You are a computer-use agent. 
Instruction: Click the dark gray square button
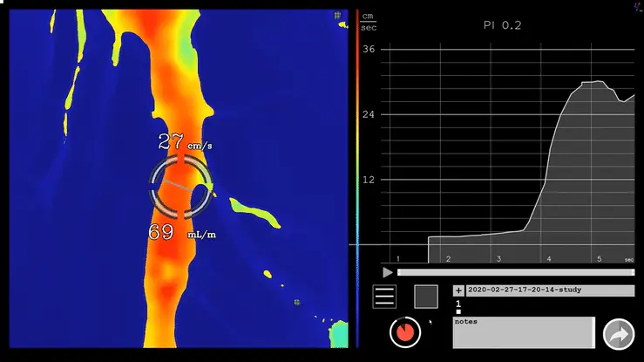pos(426,297)
